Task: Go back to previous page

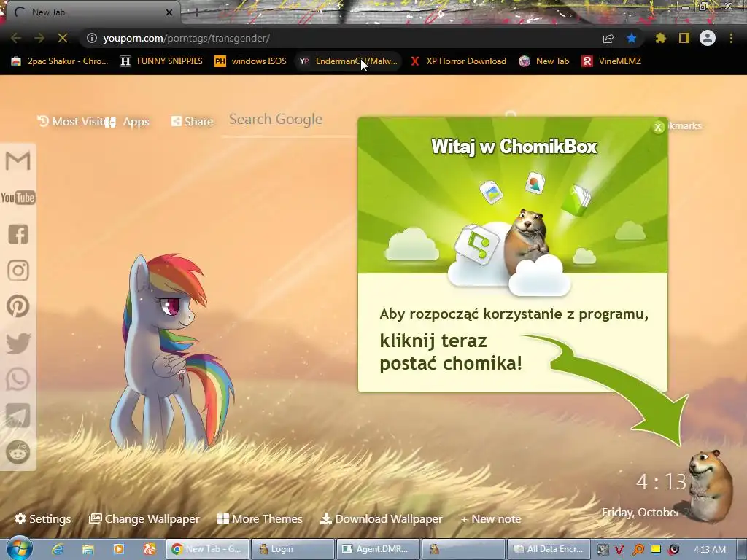Action: tap(16, 38)
